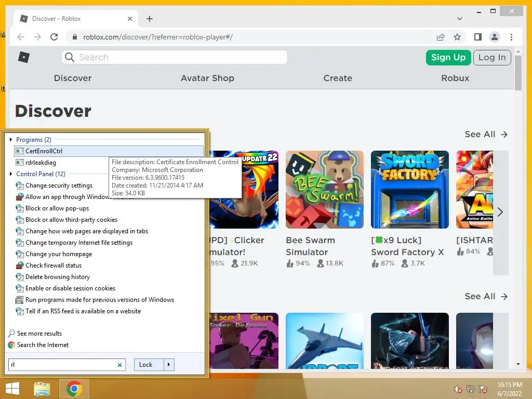532x399 pixels.
Task: Open Change how web pages are displayed in tabs
Action: pyautogui.click(x=82, y=231)
